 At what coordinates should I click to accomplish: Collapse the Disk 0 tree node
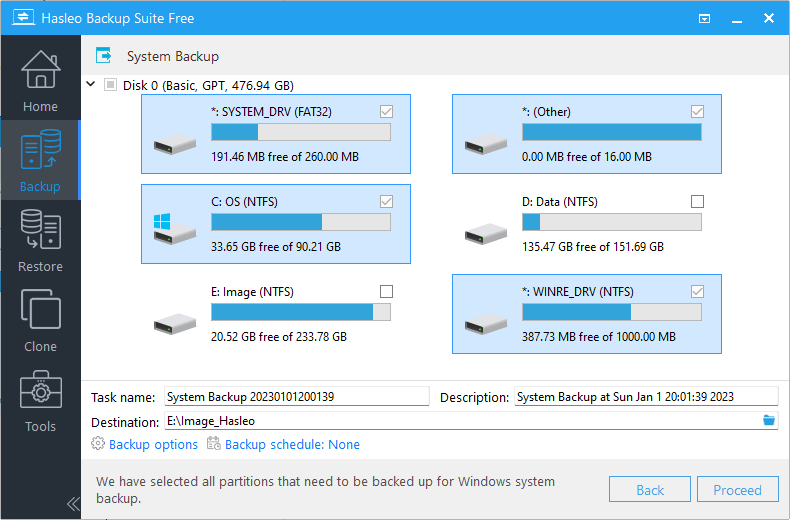coord(92,85)
